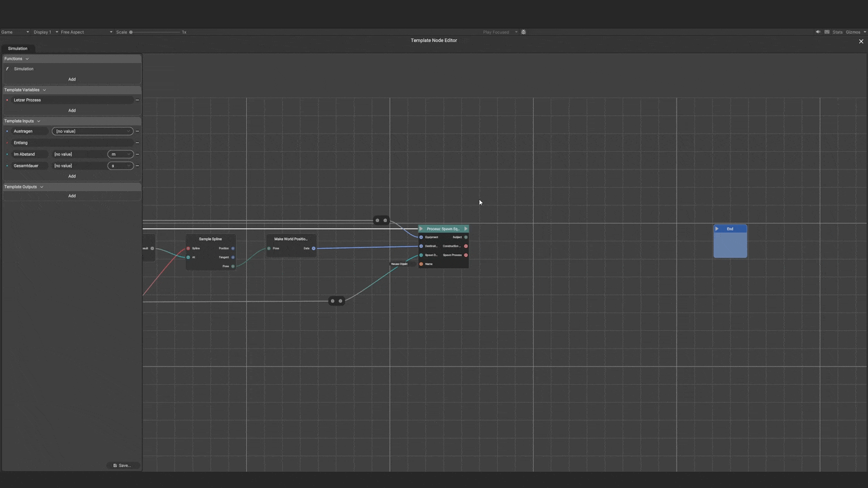Click the At input port on Sample Spline

coord(189,257)
